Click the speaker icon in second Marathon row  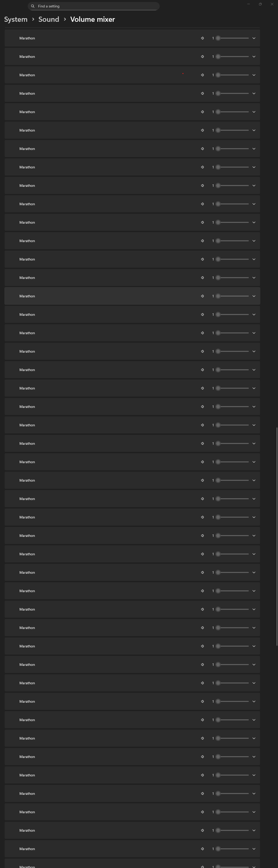pos(202,57)
